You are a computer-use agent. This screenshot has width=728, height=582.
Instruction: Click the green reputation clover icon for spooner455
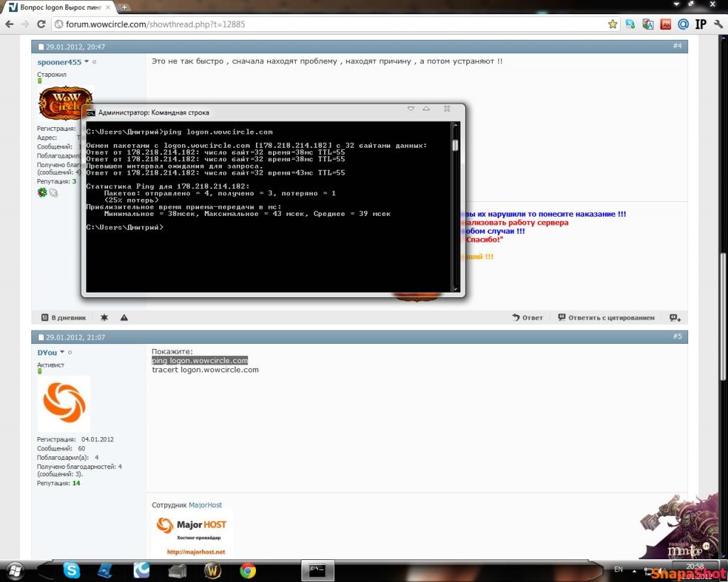pos(42,193)
